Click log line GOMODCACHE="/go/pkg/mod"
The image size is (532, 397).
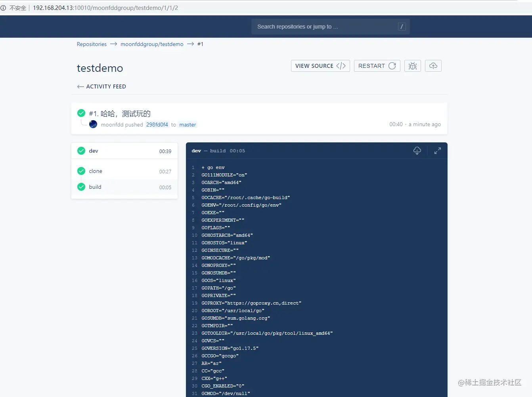[235, 258]
